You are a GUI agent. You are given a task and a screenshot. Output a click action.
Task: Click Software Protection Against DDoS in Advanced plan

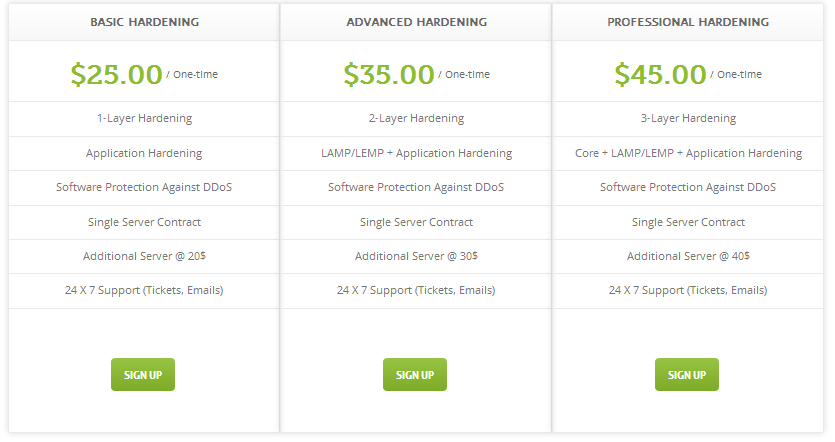(x=416, y=187)
